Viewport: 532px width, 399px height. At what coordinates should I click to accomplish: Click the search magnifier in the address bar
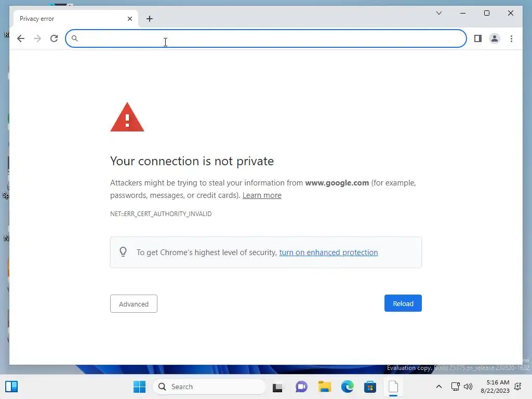tap(75, 38)
